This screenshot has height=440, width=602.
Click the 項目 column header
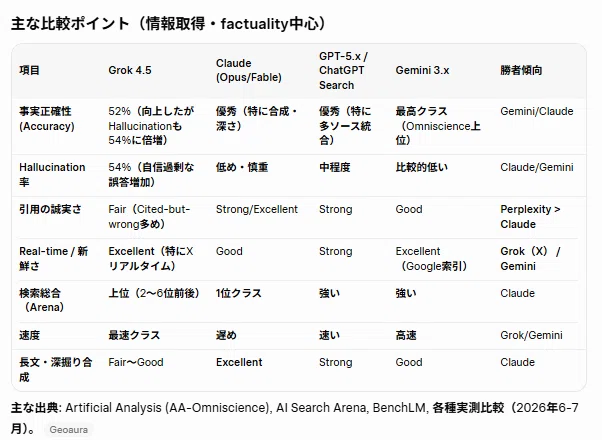pyautogui.click(x=30, y=70)
